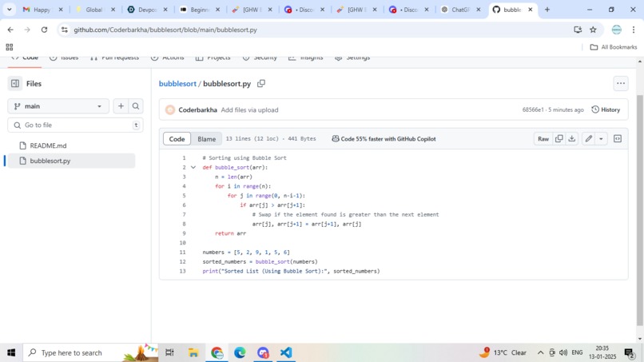This screenshot has width=644, height=362.
Task: Open Windows Start menu
Action: point(11,352)
